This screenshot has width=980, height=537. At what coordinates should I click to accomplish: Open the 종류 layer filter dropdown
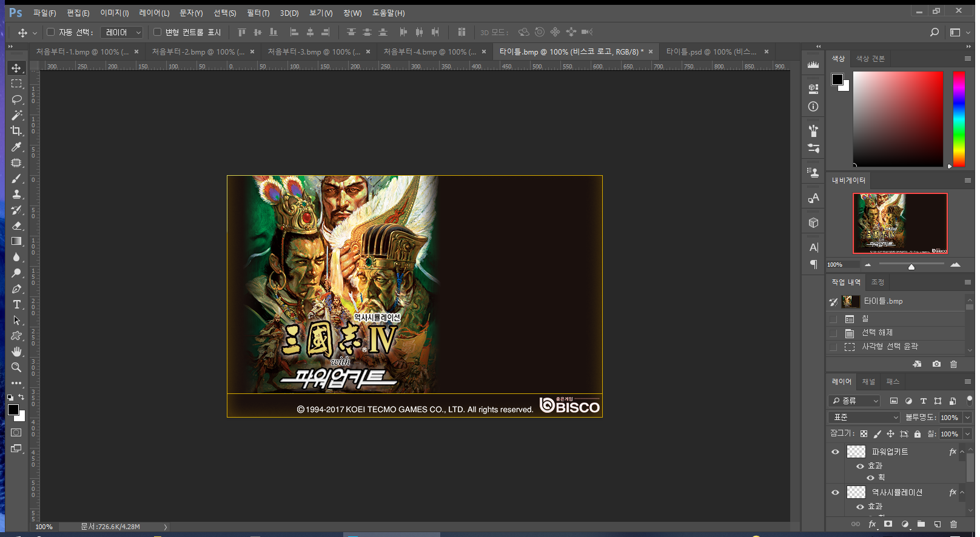854,401
